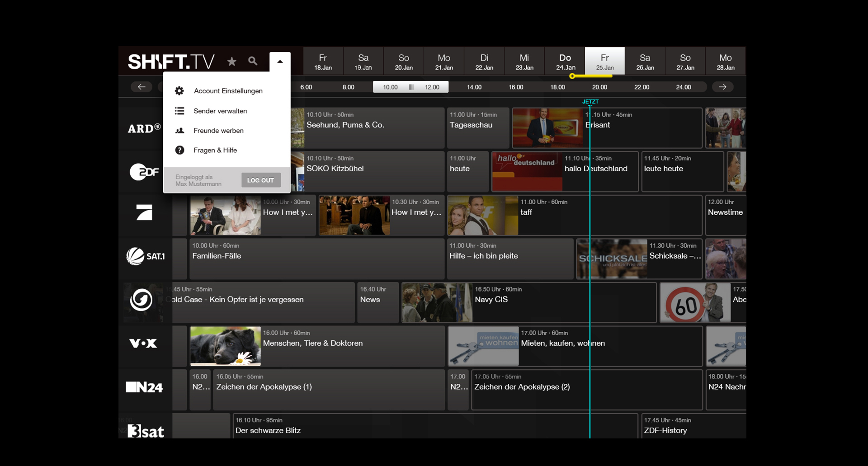Image resolution: width=868 pixels, height=466 pixels.
Task: Open Fragen & Hilfe menu entry
Action: [215, 150]
